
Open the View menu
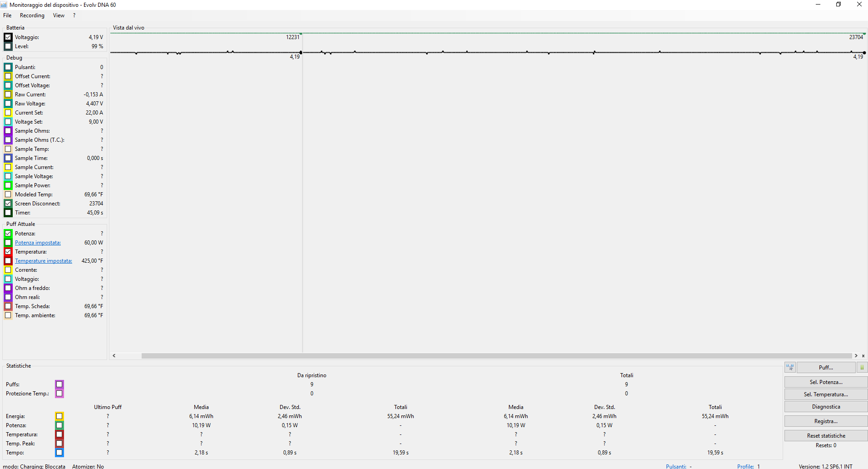click(59, 15)
